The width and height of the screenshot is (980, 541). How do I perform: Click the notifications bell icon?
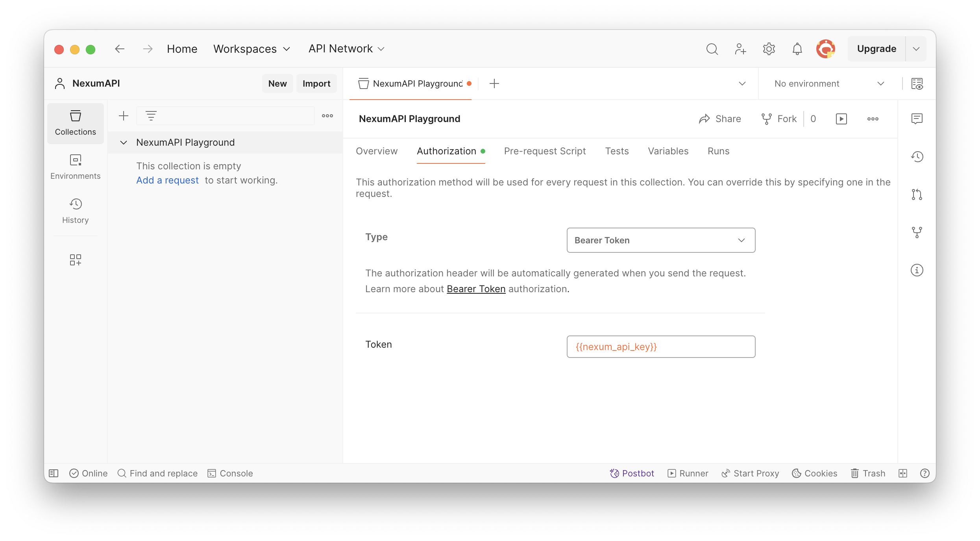[x=797, y=49]
